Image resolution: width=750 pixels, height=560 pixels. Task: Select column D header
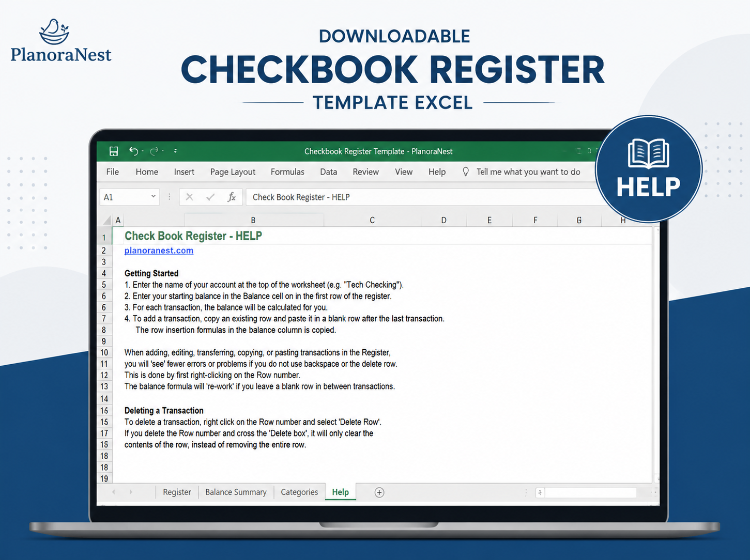443,221
